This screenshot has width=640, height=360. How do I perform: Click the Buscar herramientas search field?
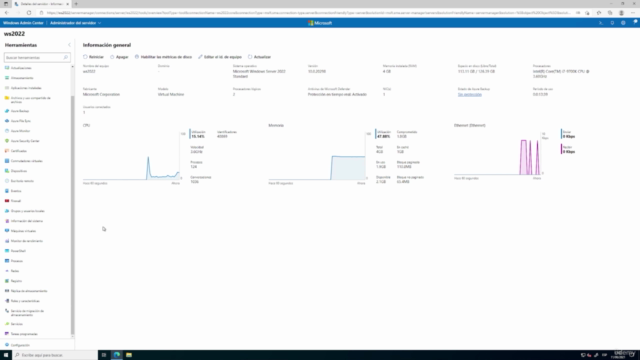[x=37, y=58]
